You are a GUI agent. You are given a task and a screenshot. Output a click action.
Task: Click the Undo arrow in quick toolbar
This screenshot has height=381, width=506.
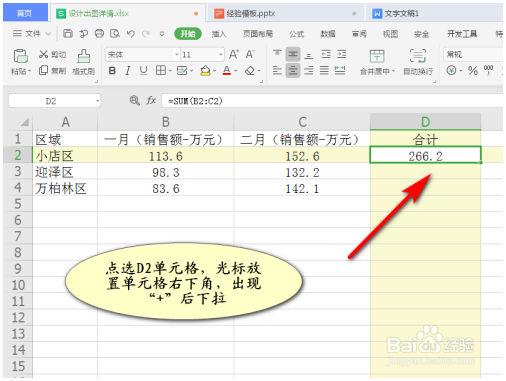[130, 34]
